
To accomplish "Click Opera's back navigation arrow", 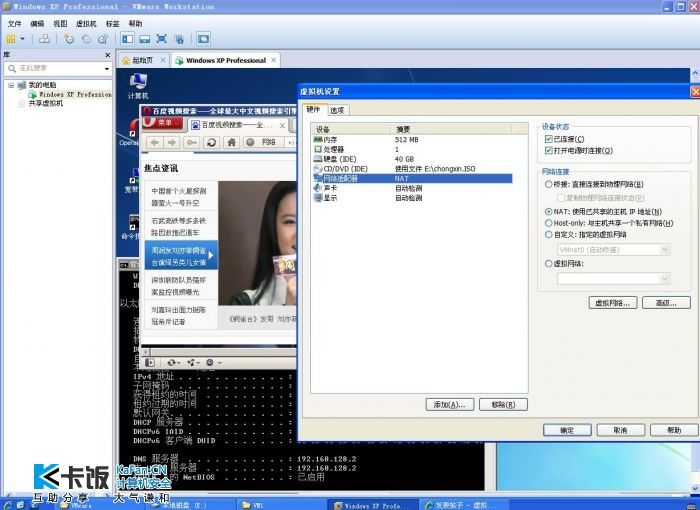I will [154, 142].
